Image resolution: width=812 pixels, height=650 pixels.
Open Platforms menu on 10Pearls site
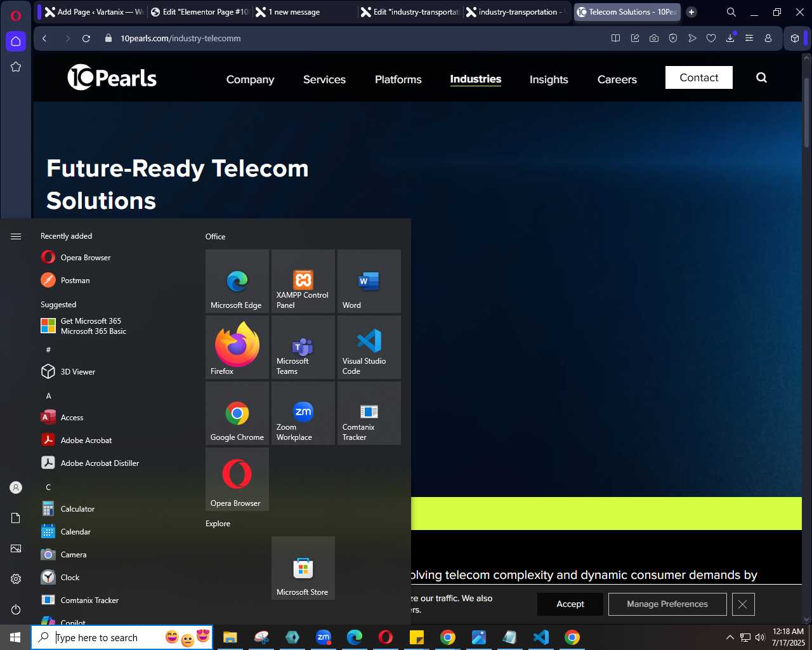(398, 79)
